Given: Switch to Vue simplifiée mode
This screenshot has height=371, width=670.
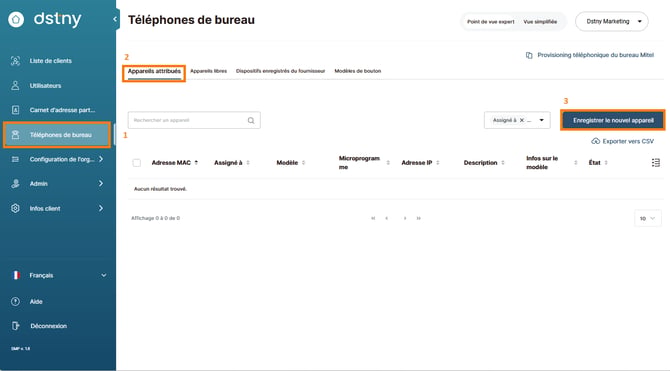Looking at the screenshot, I should (540, 21).
